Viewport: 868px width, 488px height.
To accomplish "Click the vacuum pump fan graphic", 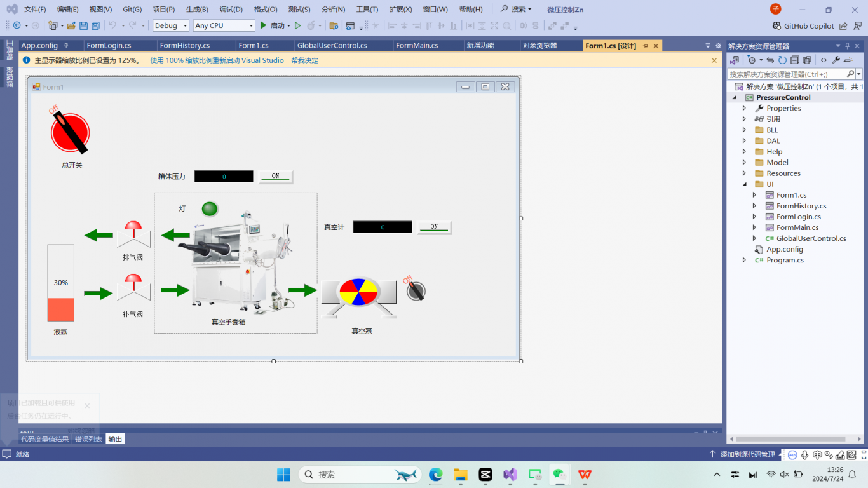I will (x=359, y=292).
